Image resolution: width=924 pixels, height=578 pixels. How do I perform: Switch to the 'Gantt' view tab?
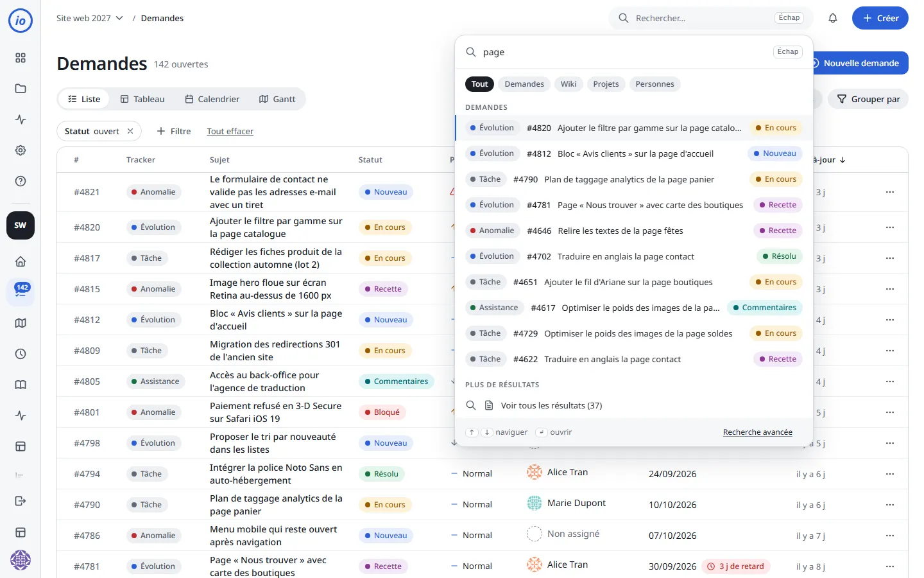(277, 99)
